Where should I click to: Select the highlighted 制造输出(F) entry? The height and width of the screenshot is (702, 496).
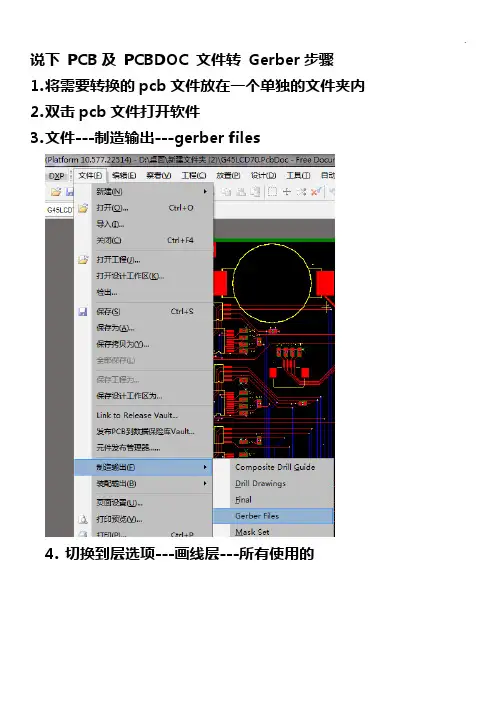143,467
